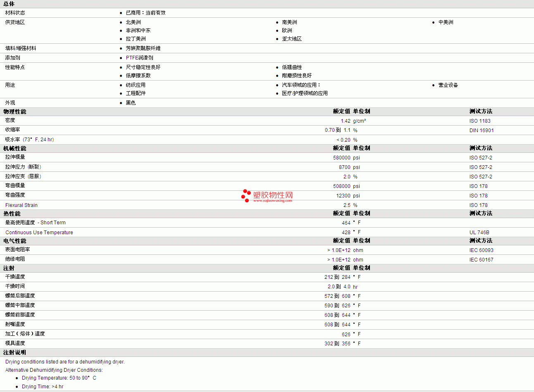Screen dimensions: 534x392
Task: Select the use 纺织应用
Action: coord(136,85)
